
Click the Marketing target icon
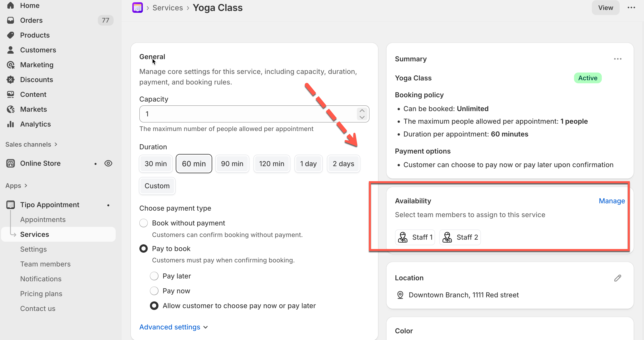[11, 65]
